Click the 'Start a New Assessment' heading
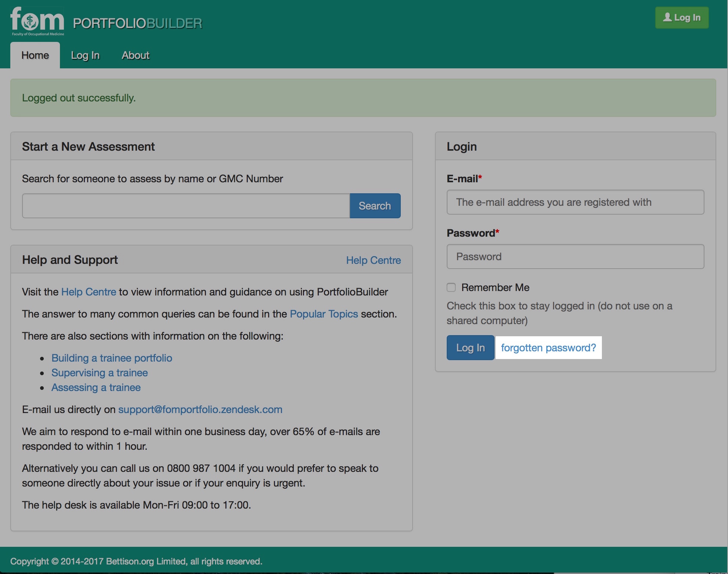This screenshot has width=728, height=574. 88,146
